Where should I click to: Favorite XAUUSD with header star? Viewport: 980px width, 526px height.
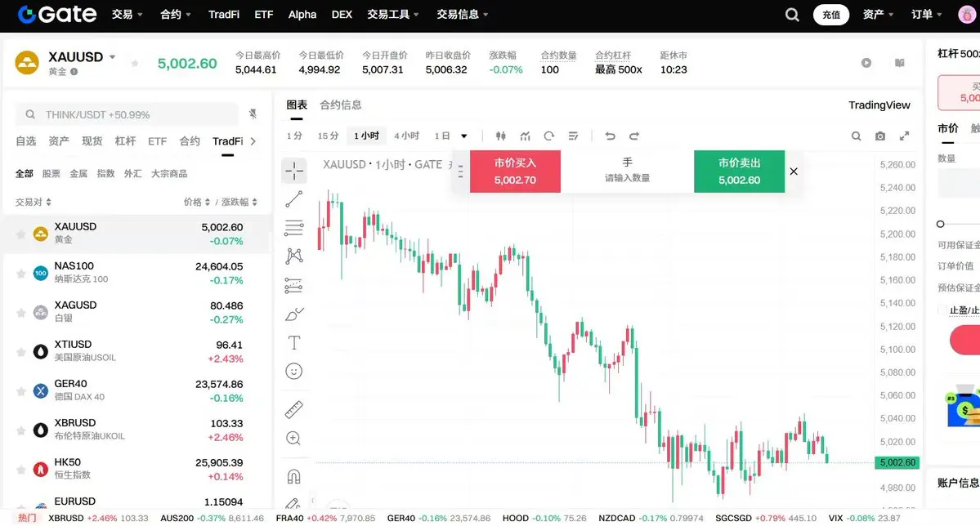135,63
